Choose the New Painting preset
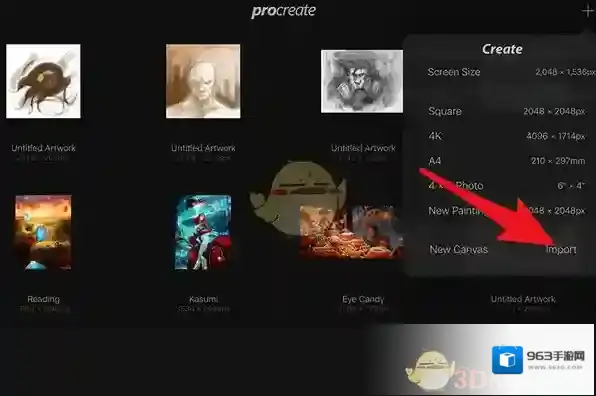 pyautogui.click(x=507, y=211)
